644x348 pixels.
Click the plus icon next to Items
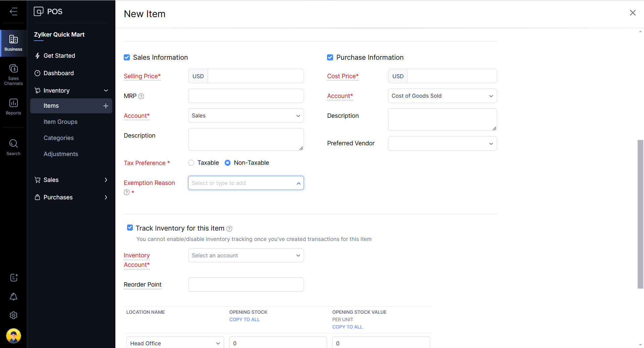coord(106,106)
